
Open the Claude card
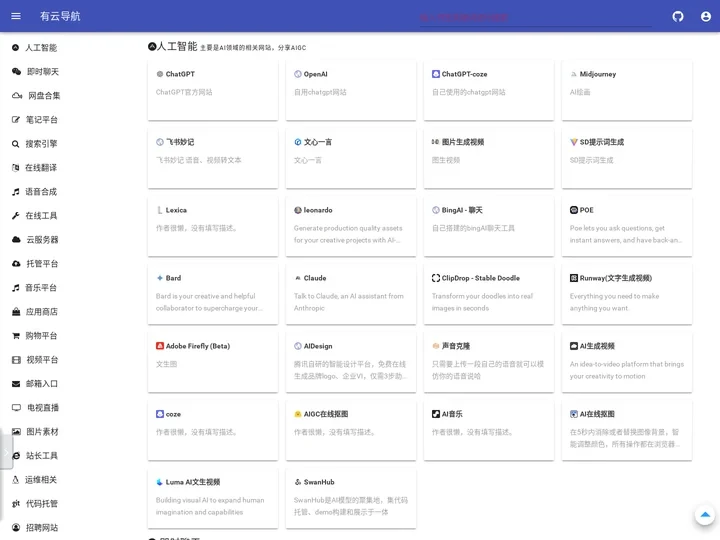pos(351,294)
